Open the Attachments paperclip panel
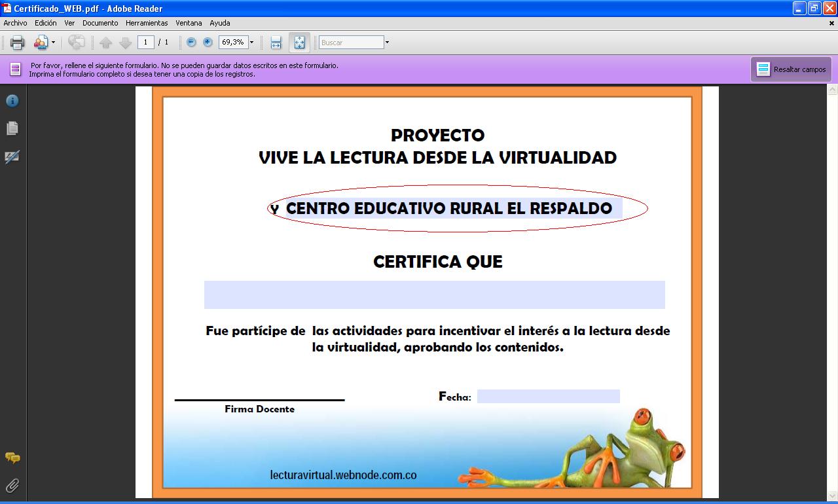The width and height of the screenshot is (838, 504). [x=12, y=485]
